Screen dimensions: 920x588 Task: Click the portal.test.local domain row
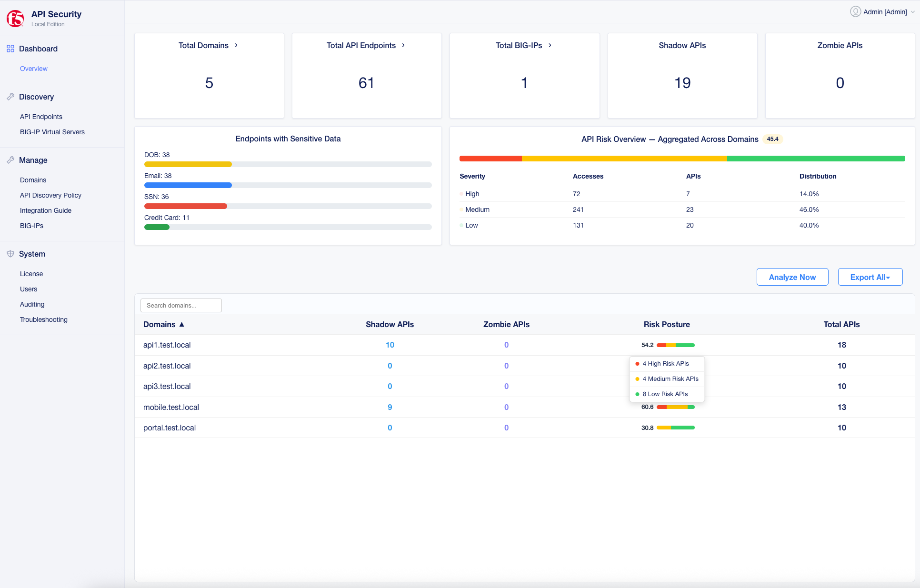pos(524,428)
